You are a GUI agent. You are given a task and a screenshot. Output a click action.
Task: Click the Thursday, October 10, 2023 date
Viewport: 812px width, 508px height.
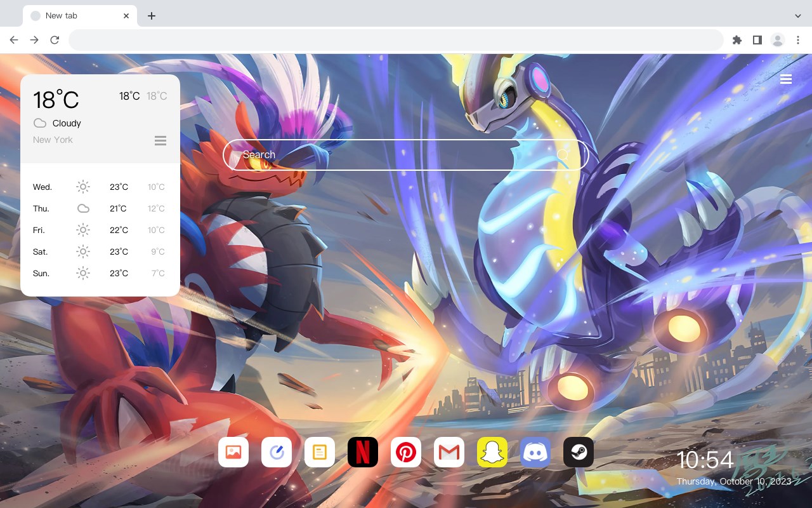(x=734, y=481)
